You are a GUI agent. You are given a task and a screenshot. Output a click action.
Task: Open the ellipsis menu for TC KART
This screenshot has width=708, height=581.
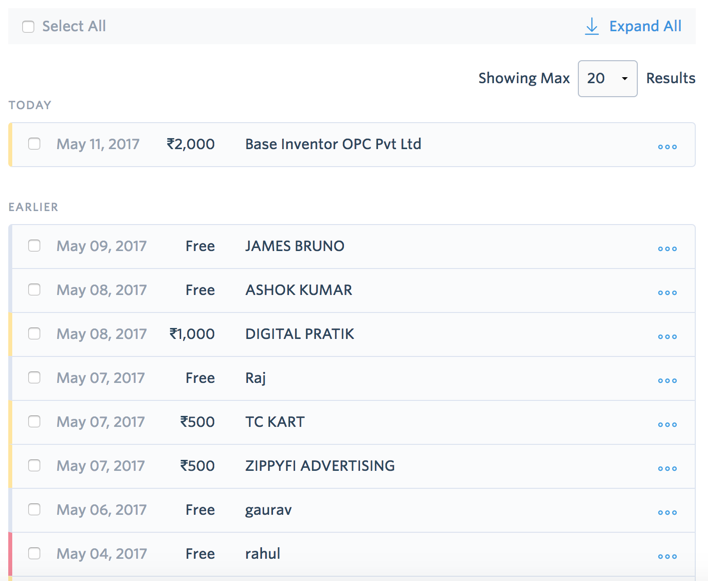click(667, 425)
